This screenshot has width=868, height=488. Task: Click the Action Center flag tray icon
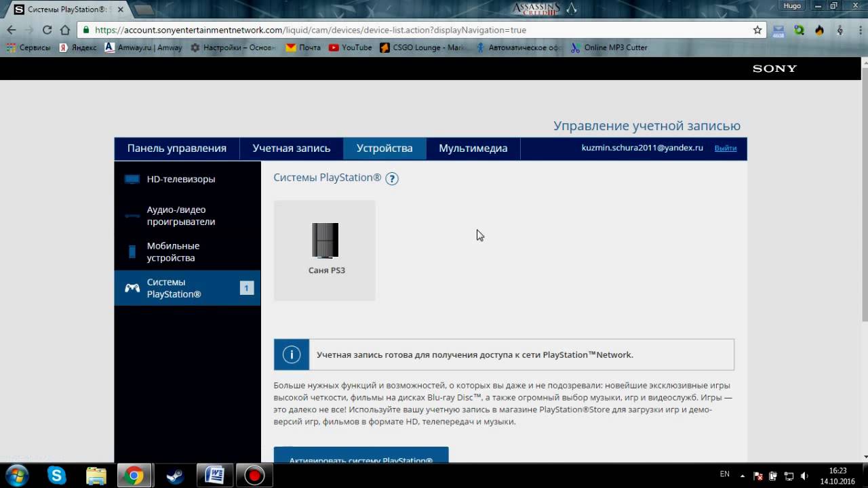(759, 476)
